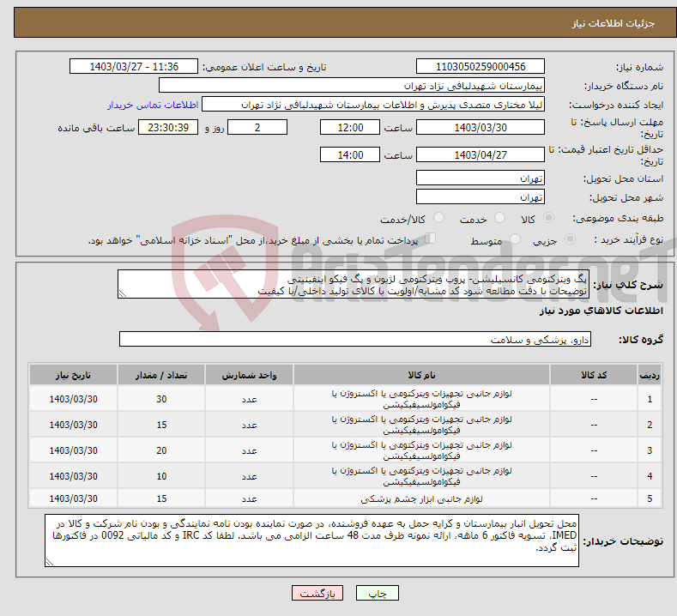The image size is (677, 616).
Task: Click quantity 10 in row 4
Action: (x=161, y=476)
